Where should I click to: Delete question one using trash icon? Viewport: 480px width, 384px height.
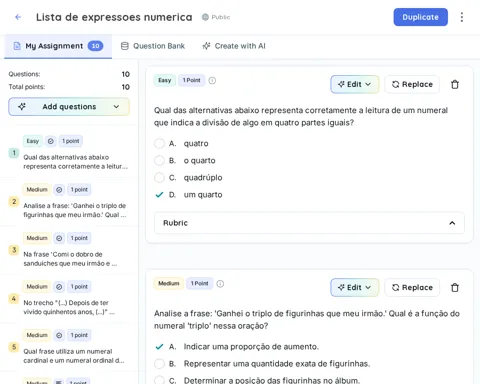pos(455,85)
